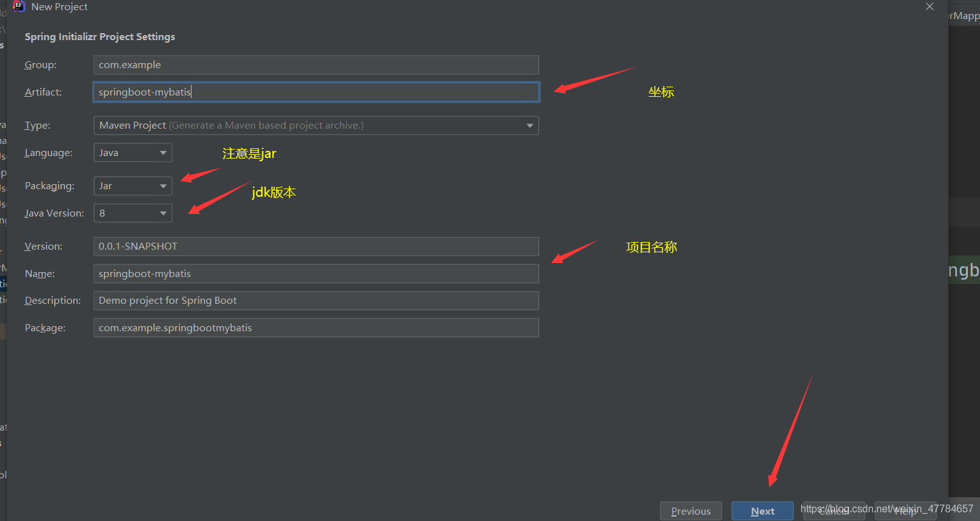Click the Description label
The image size is (980, 521).
pyautogui.click(x=53, y=301)
